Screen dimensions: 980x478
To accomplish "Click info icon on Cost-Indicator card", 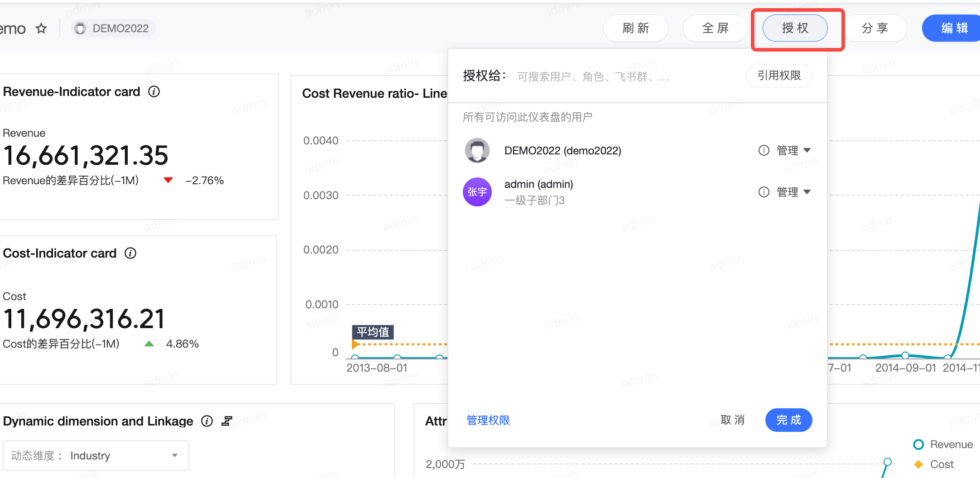I will [130, 253].
